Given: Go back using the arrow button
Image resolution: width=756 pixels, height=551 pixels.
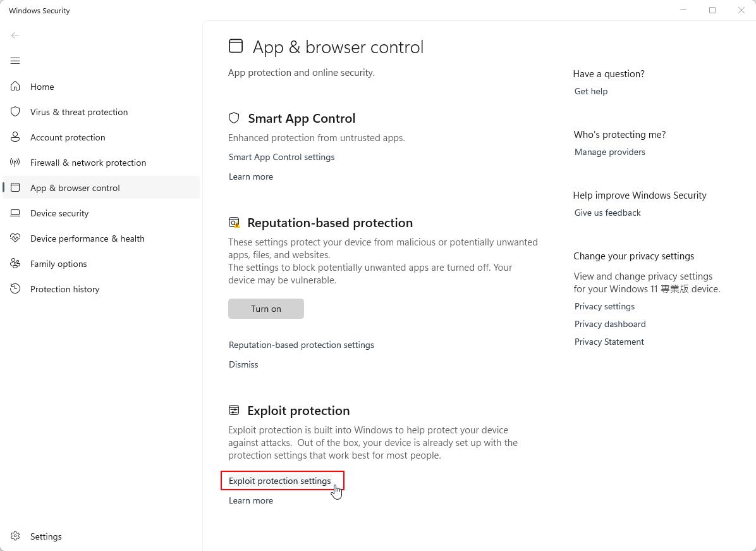Looking at the screenshot, I should (x=15, y=35).
